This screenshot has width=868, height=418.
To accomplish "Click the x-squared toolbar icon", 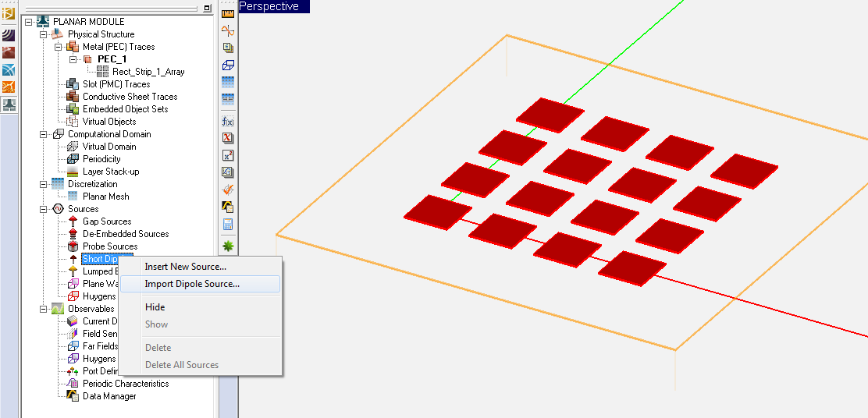I will click(228, 155).
